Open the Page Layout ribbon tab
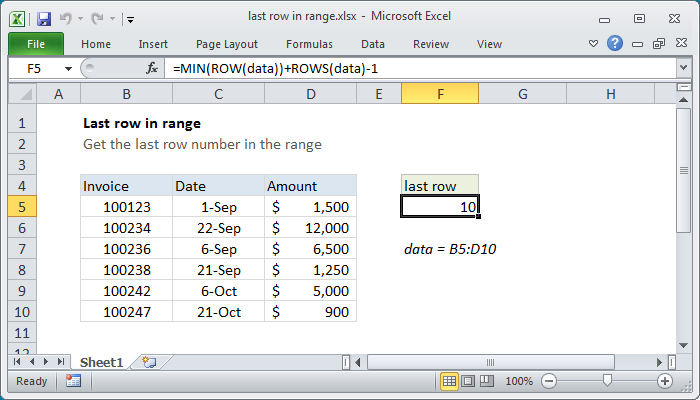Viewport: 700px width, 400px height. (x=227, y=44)
